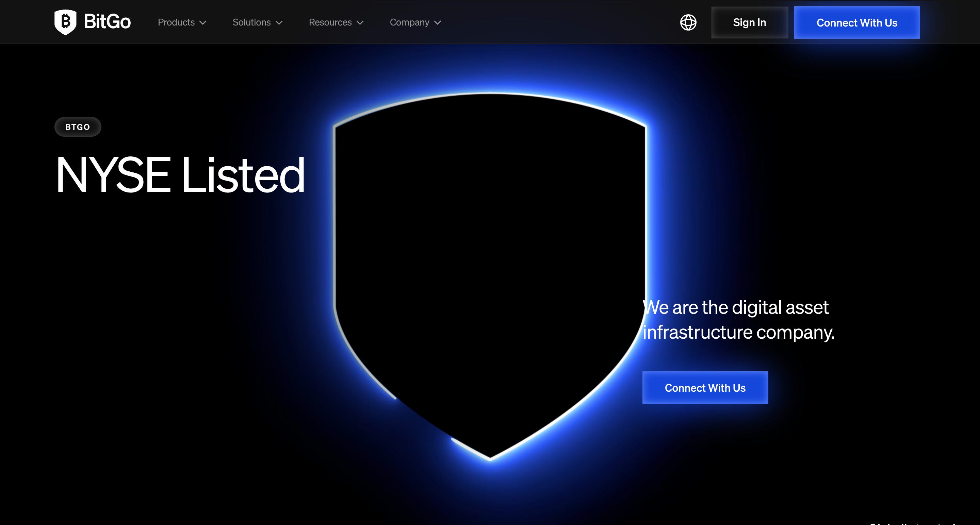Click the Company dropdown chevron
Image resolution: width=980 pixels, height=525 pixels.
click(x=438, y=23)
